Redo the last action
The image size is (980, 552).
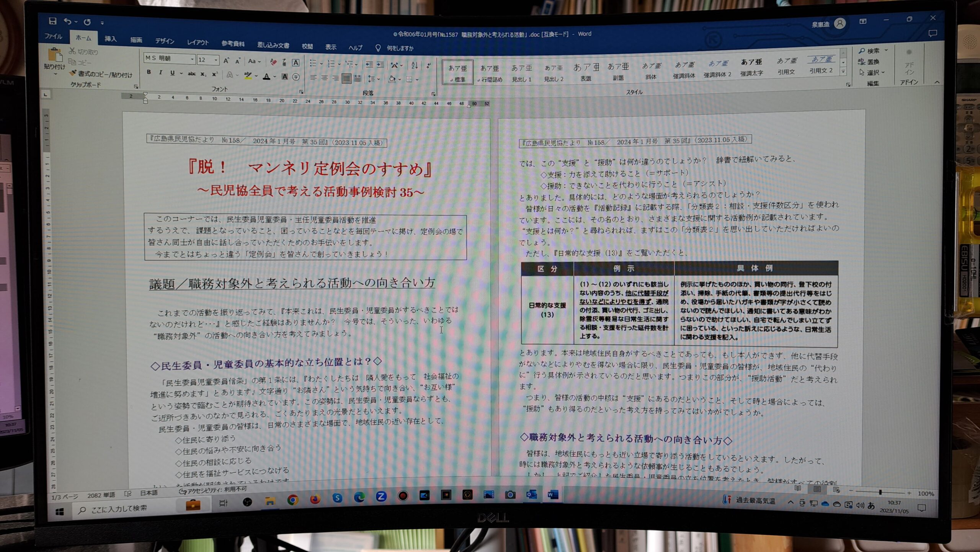87,22
